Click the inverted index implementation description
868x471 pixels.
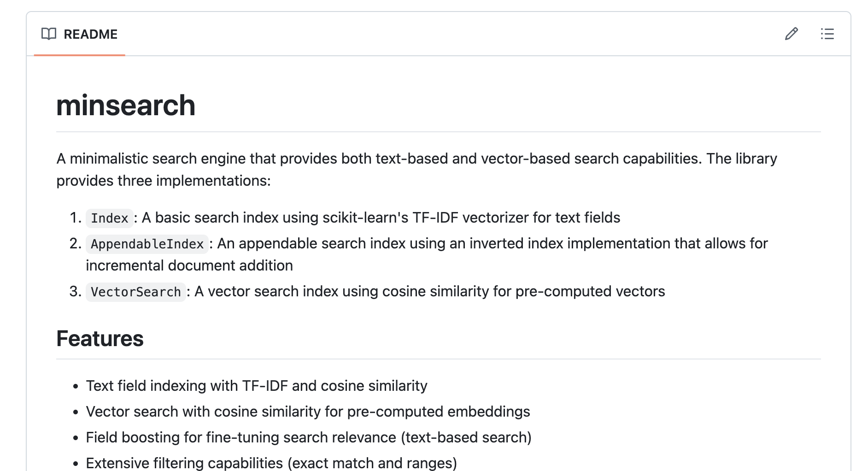(x=492, y=243)
